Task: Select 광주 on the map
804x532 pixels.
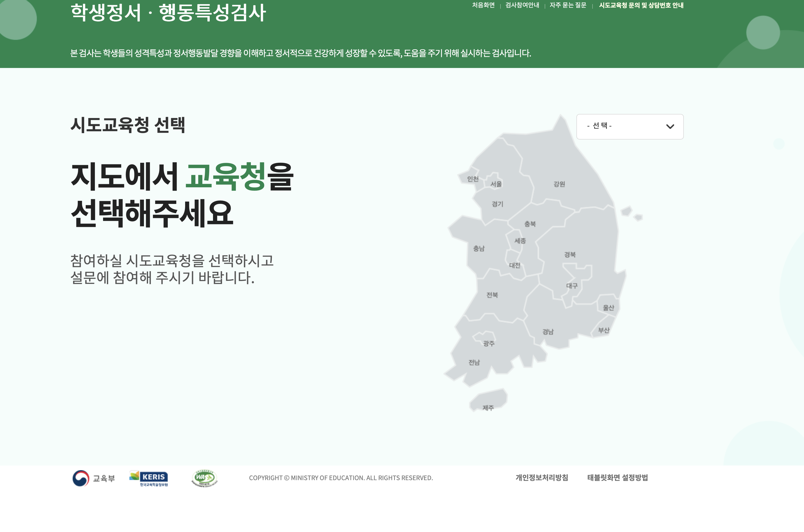Action: click(489, 343)
